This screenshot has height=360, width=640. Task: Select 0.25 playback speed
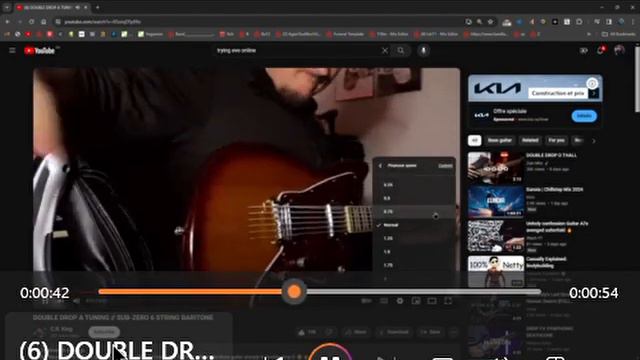pos(414,185)
